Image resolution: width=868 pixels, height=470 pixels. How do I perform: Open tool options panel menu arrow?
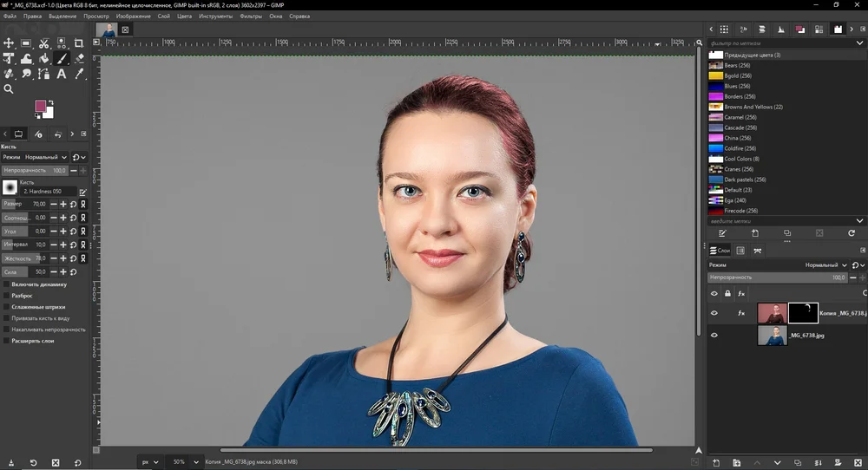[x=83, y=134]
